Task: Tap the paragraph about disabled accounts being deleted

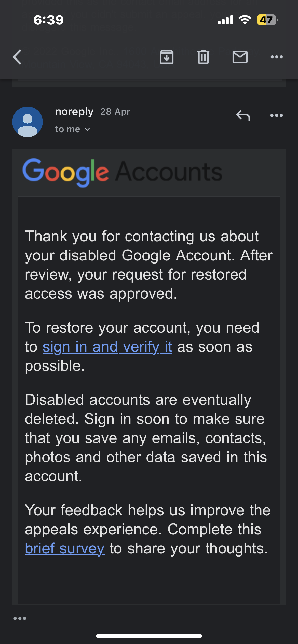Action: pos(146,438)
